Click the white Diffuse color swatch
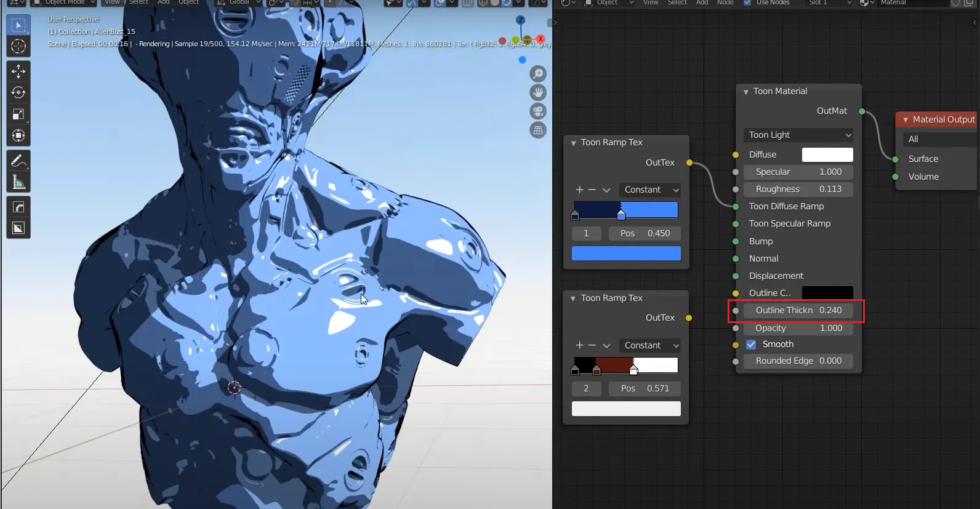Screen dimensions: 980x509 tap(827, 155)
